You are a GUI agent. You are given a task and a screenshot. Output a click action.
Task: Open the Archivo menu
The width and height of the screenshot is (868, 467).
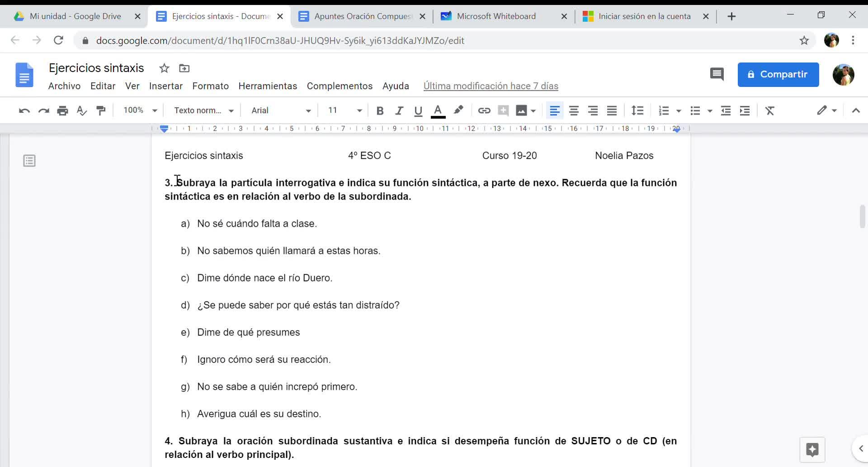(65, 86)
